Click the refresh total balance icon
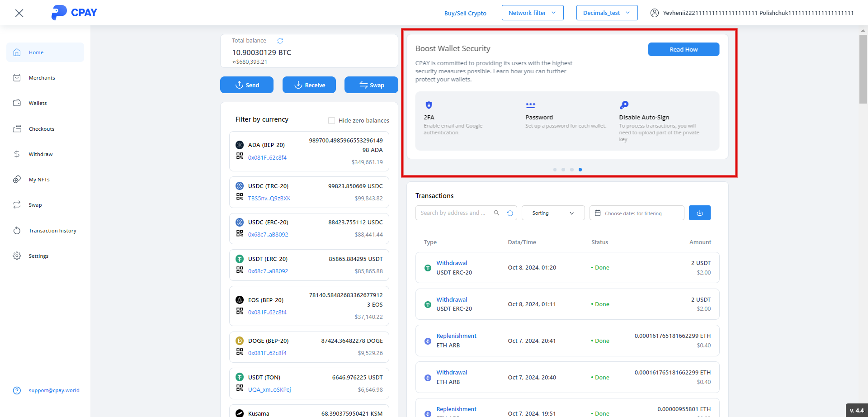This screenshot has height=417, width=868. click(x=280, y=41)
